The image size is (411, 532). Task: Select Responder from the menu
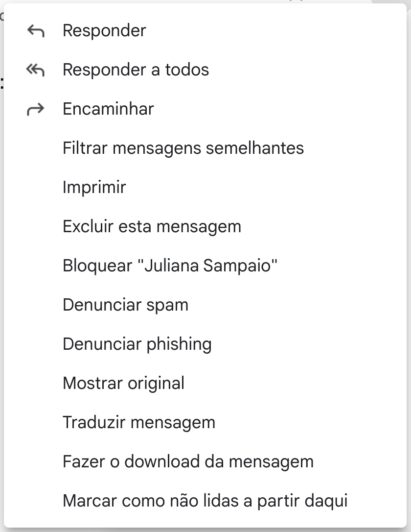click(104, 30)
